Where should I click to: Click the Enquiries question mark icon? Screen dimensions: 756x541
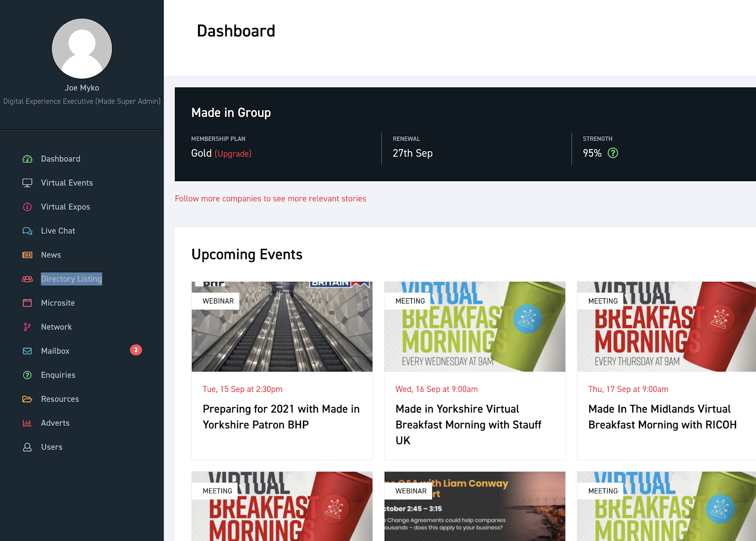[27, 375]
